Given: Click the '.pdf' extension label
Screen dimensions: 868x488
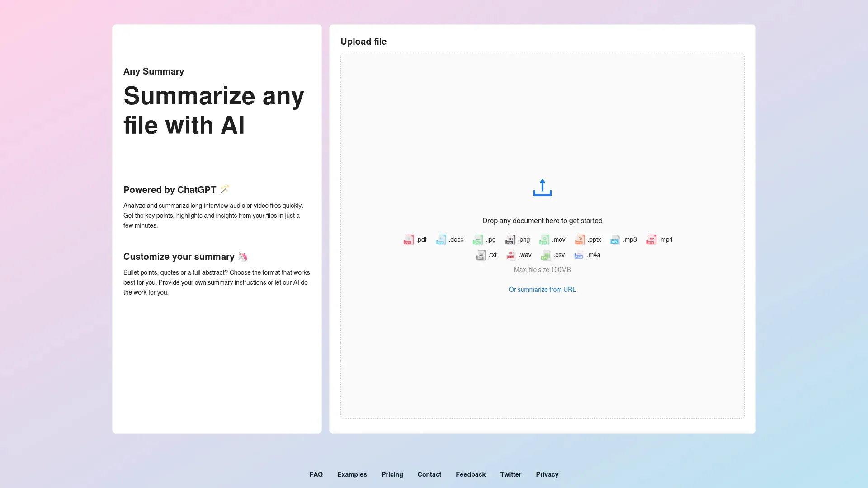Looking at the screenshot, I should (x=421, y=239).
